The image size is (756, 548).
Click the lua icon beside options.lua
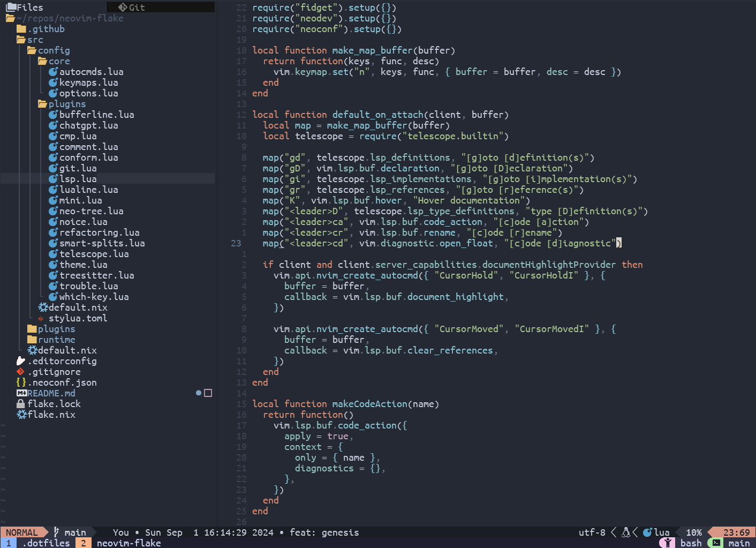[x=54, y=93]
